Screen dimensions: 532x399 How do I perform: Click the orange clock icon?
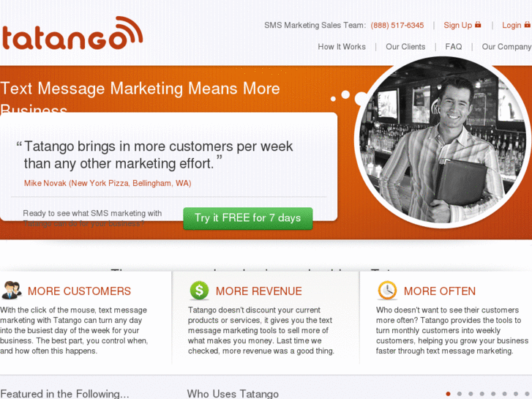point(387,291)
